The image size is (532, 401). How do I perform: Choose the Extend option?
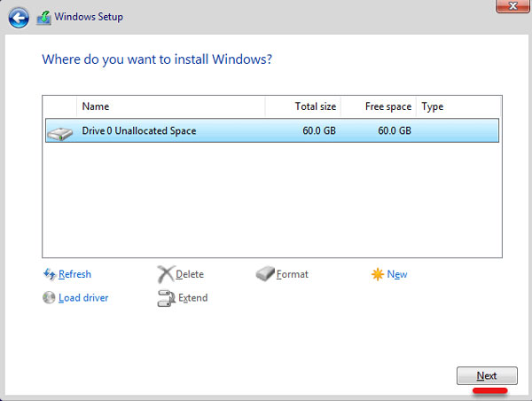tap(192, 298)
